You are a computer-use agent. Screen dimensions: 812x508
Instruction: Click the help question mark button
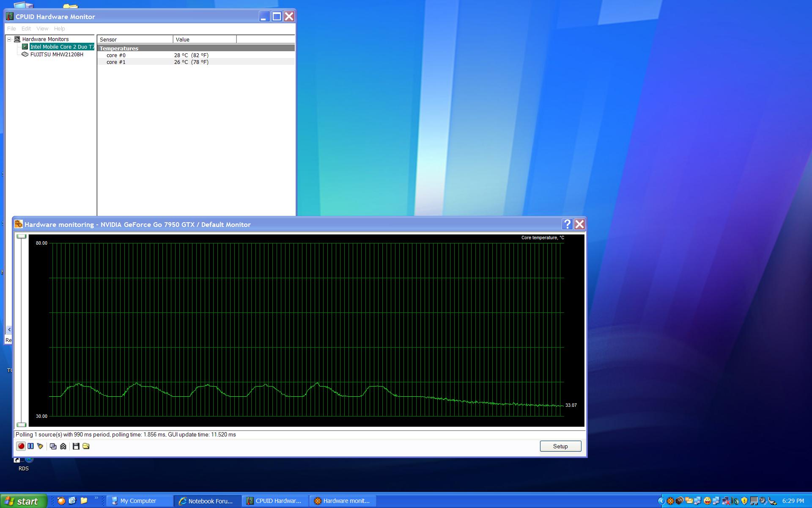567,224
